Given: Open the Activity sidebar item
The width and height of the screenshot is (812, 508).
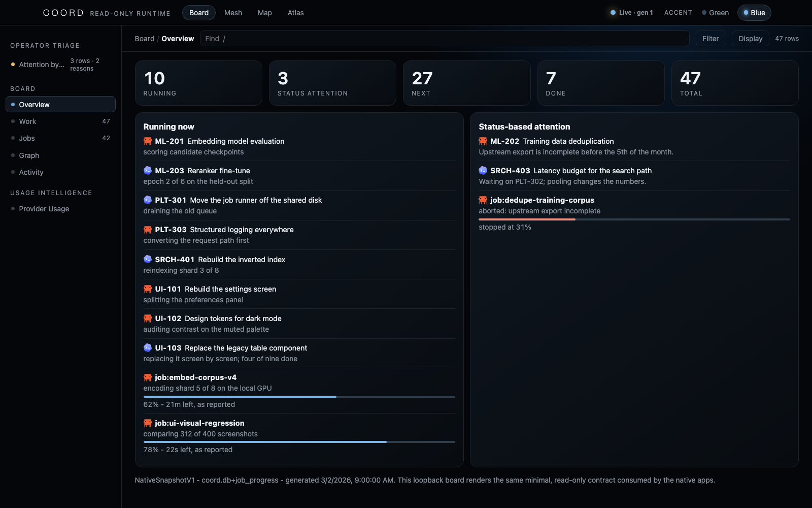Looking at the screenshot, I should [x=60, y=172].
